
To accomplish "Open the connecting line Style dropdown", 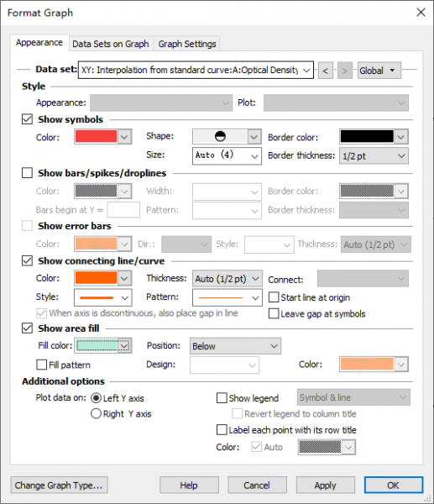I will pyautogui.click(x=102, y=297).
